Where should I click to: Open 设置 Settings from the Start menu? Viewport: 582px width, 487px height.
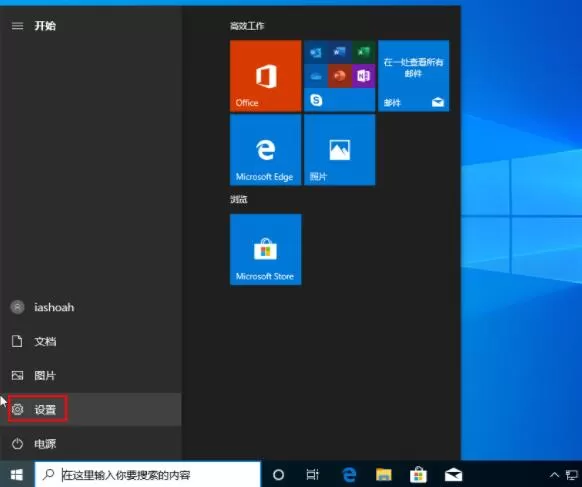tap(91, 409)
